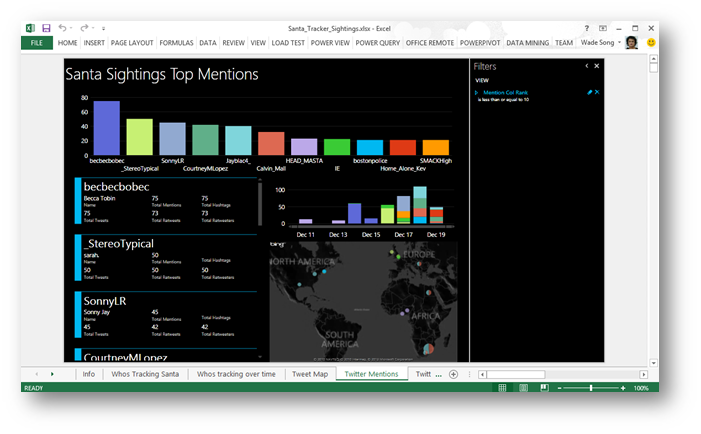
Task: Expand the Mention Col Rank filter
Action: click(x=476, y=93)
